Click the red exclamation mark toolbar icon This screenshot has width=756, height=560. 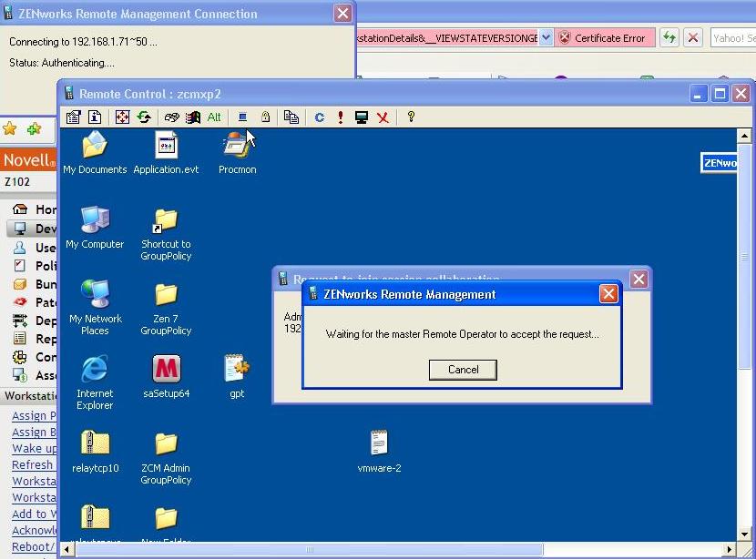coord(341,117)
